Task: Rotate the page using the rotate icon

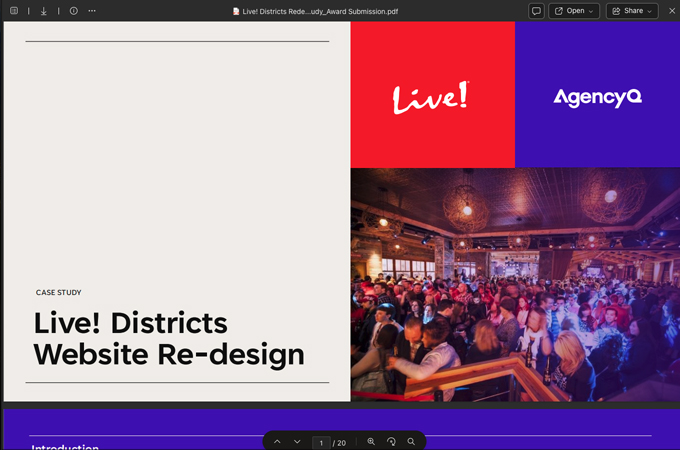Action: 391,441
